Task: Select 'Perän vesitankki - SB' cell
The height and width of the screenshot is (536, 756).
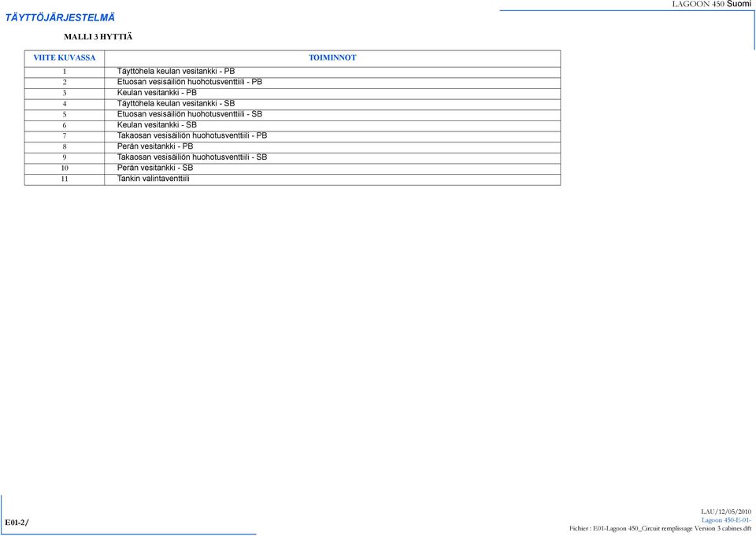Action: [x=332, y=168]
